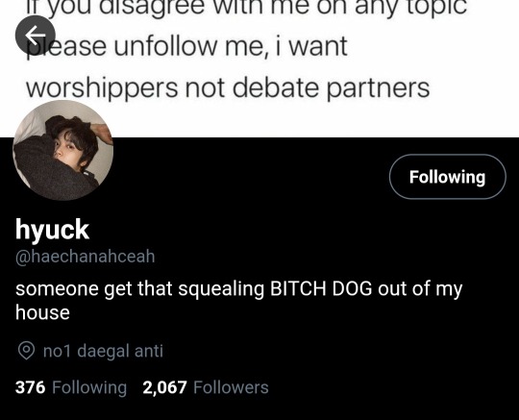Click the 'unfollow me, i want' banner line
This screenshot has height=420, width=519.
231,46
